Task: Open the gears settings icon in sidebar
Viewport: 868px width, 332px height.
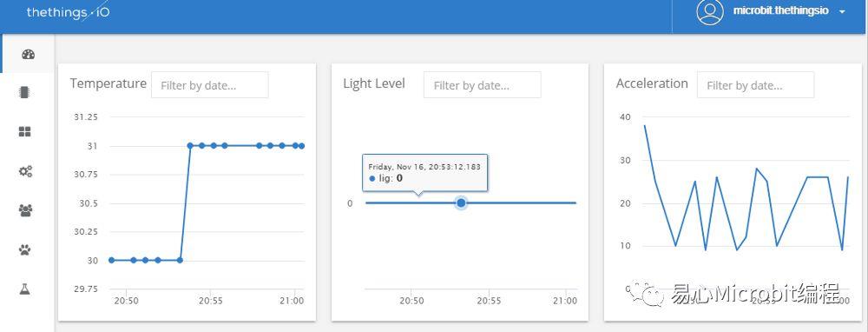Action: pos(25,171)
